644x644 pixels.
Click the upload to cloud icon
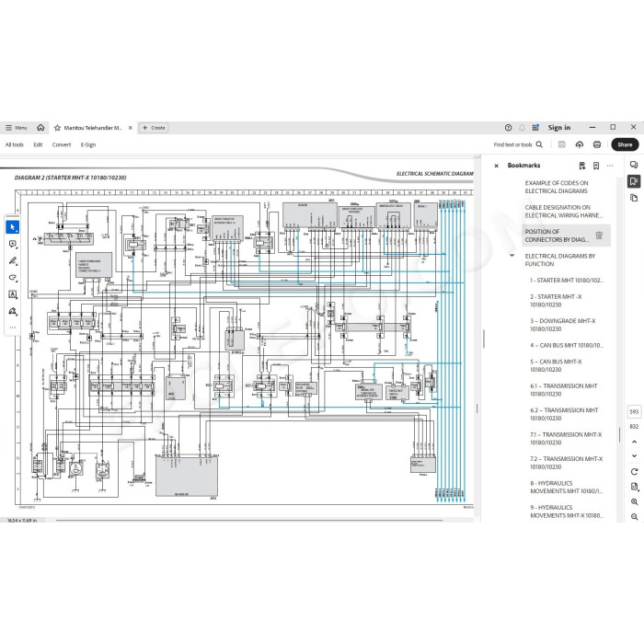[580, 144]
